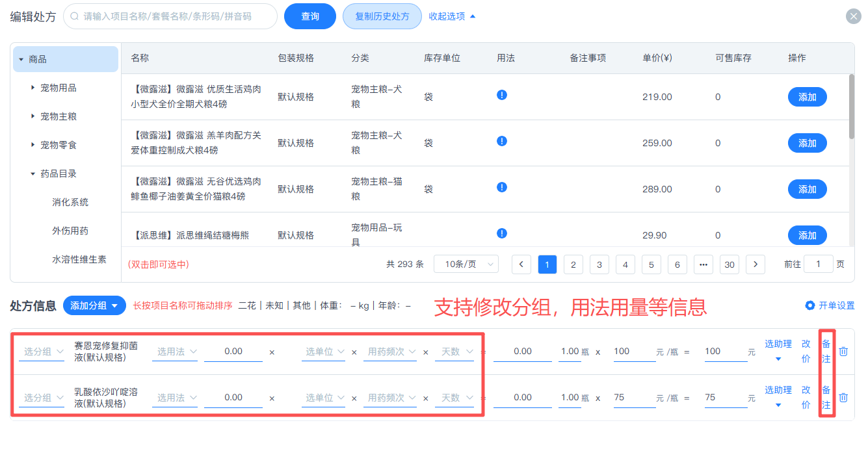Viewport: 868px width, 449px height.
Task: Click the usage info icon for the 289.00 cat food row
Action: point(501,187)
